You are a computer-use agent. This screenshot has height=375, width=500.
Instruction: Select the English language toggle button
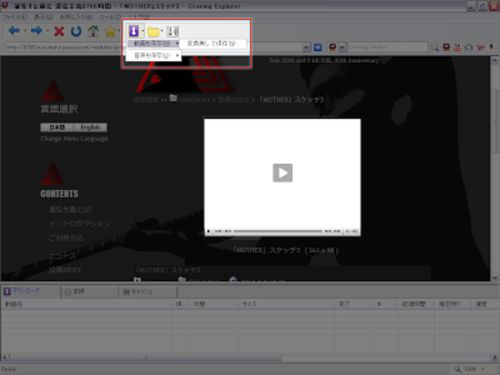90,127
